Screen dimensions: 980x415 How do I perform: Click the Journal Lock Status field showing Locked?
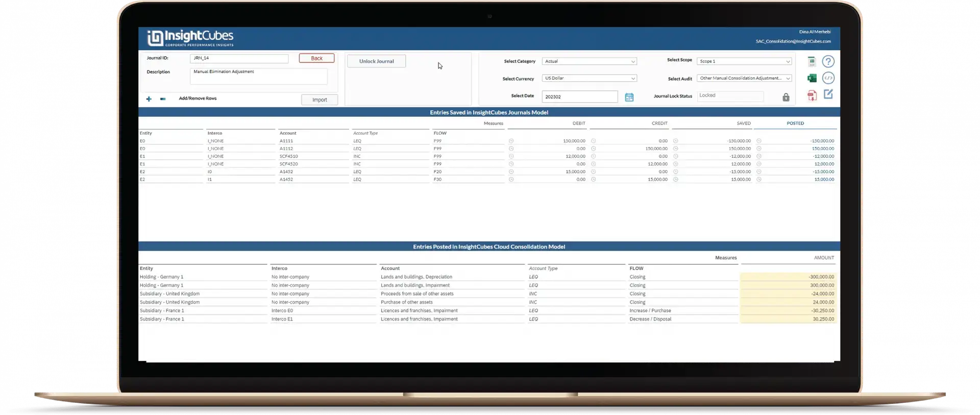click(x=730, y=96)
